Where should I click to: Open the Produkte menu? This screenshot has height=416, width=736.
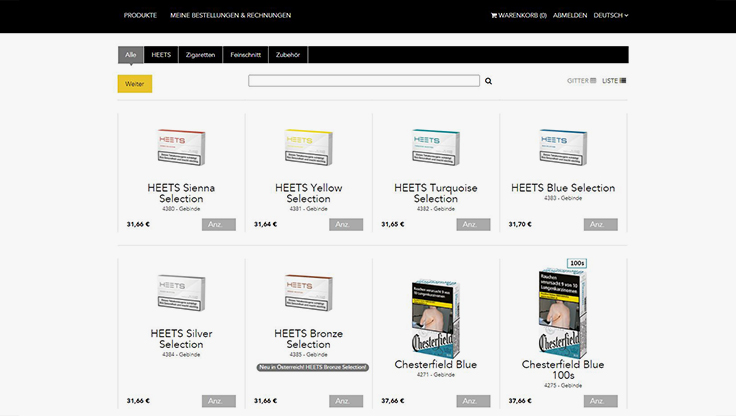tap(140, 15)
